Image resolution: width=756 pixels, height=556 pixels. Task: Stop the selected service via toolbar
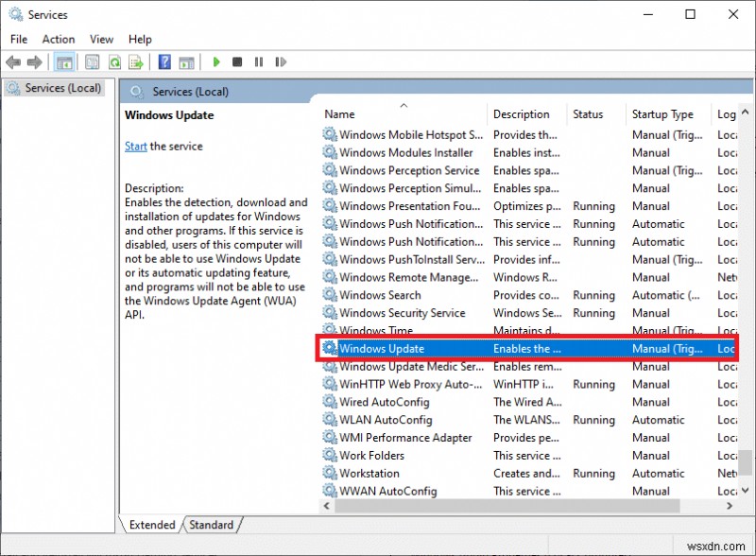237,61
